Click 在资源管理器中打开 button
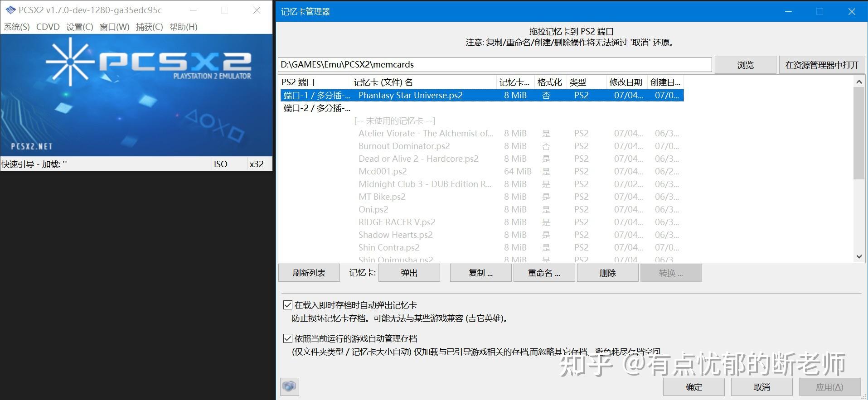 pyautogui.click(x=822, y=65)
